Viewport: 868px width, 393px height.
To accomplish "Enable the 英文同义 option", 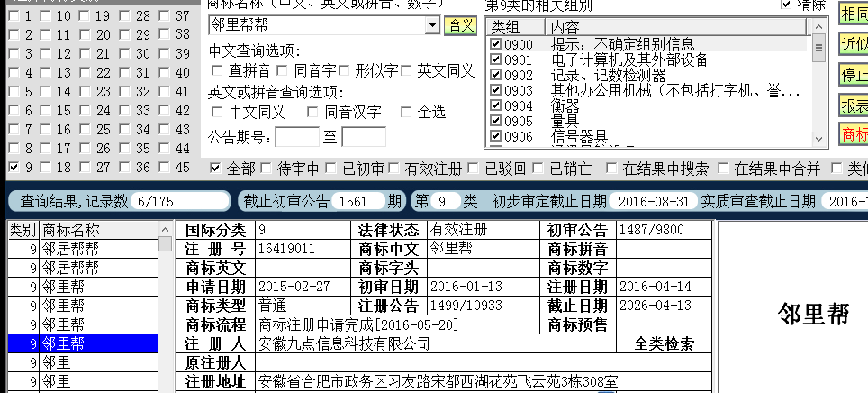I will tap(406, 70).
